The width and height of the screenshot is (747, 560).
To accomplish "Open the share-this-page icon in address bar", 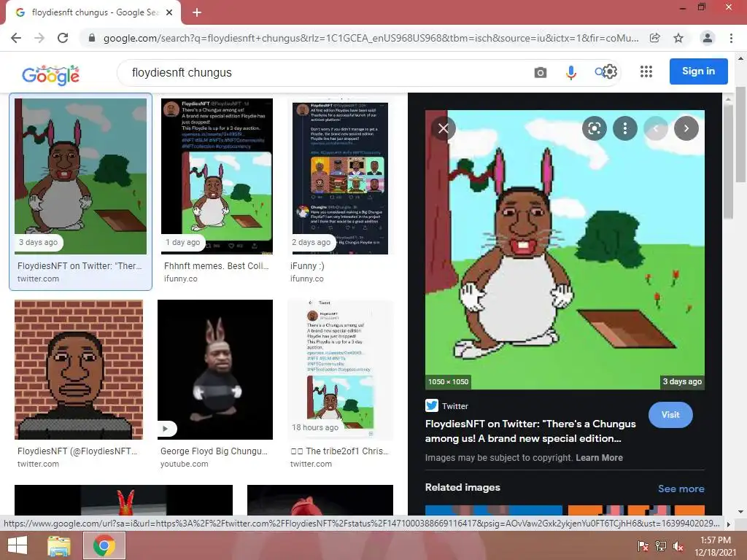I will pyautogui.click(x=655, y=38).
